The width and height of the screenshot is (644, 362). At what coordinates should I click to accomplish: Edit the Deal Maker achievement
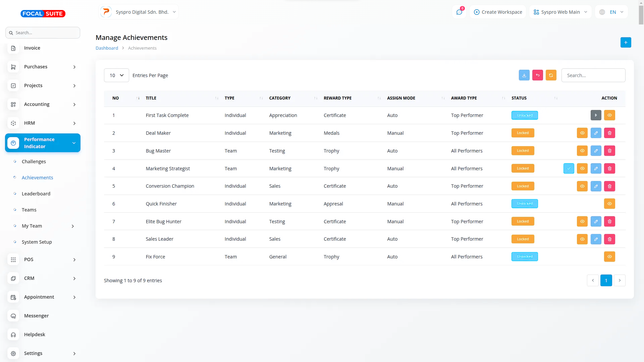pos(596,133)
